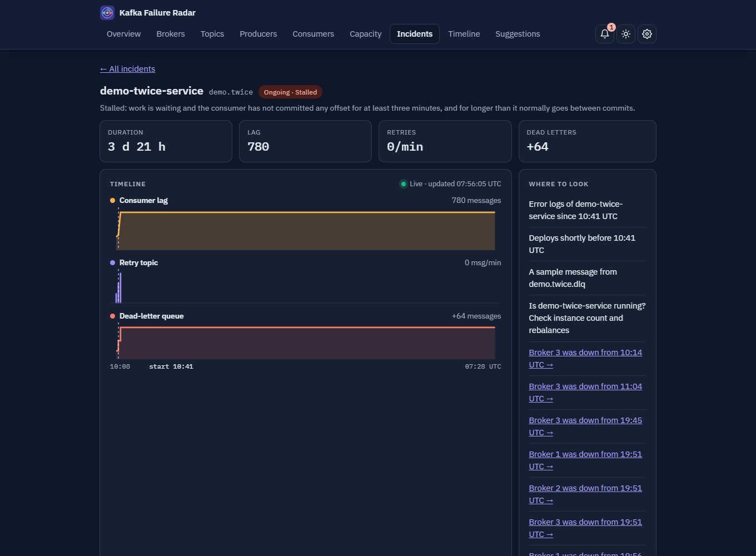Image resolution: width=756 pixels, height=556 pixels.
Task: Click the 'Retry topic' series label
Action: click(138, 263)
